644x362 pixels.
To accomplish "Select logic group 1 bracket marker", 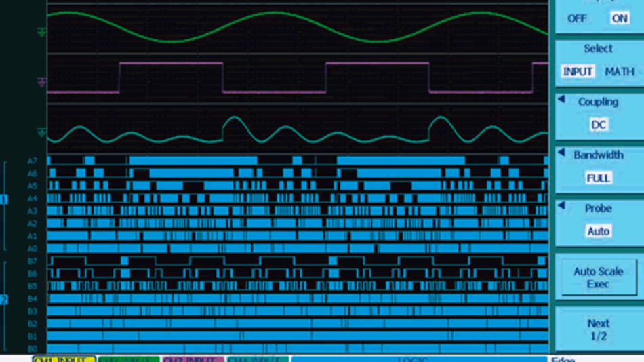I will (4, 199).
